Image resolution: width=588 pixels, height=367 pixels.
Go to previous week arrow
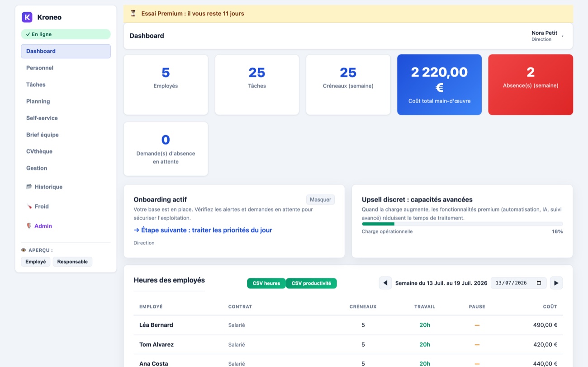tap(385, 283)
